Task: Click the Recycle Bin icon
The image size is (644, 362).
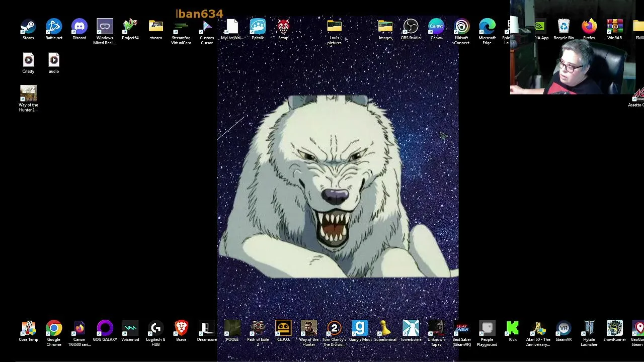Action: (563, 27)
